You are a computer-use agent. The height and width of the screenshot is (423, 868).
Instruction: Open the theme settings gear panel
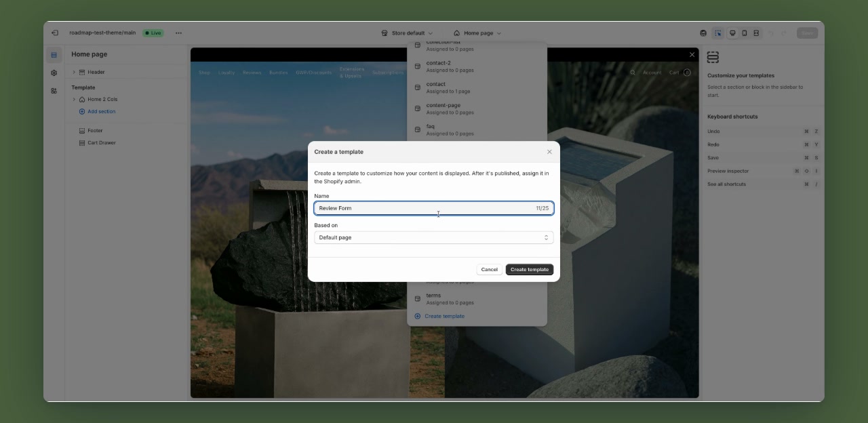[x=54, y=73]
